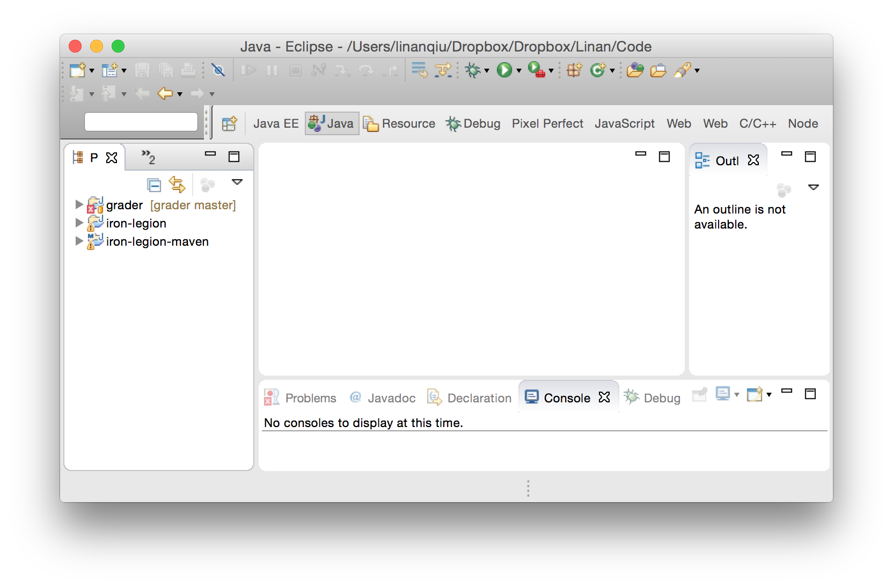Minimize the editor area
Screen dimensions: 893x588
tap(641, 153)
